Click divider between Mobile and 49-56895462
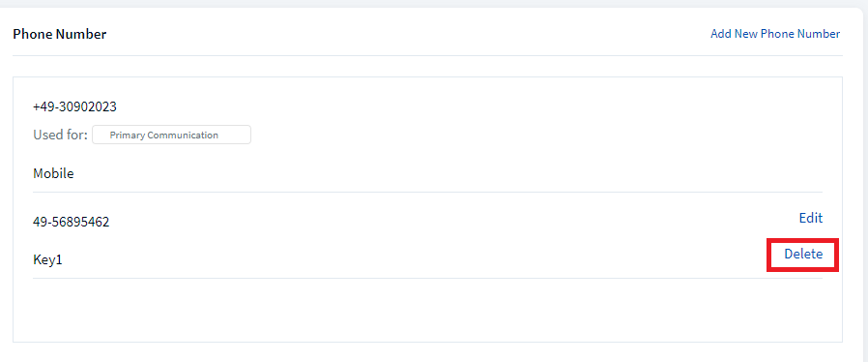The image size is (868, 362). pyautogui.click(x=427, y=193)
